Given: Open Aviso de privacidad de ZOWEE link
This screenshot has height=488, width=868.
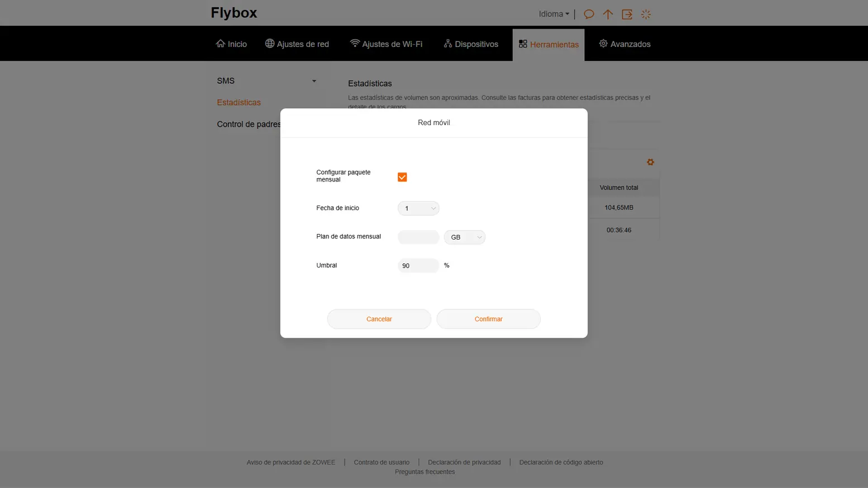Looking at the screenshot, I should 291,462.
